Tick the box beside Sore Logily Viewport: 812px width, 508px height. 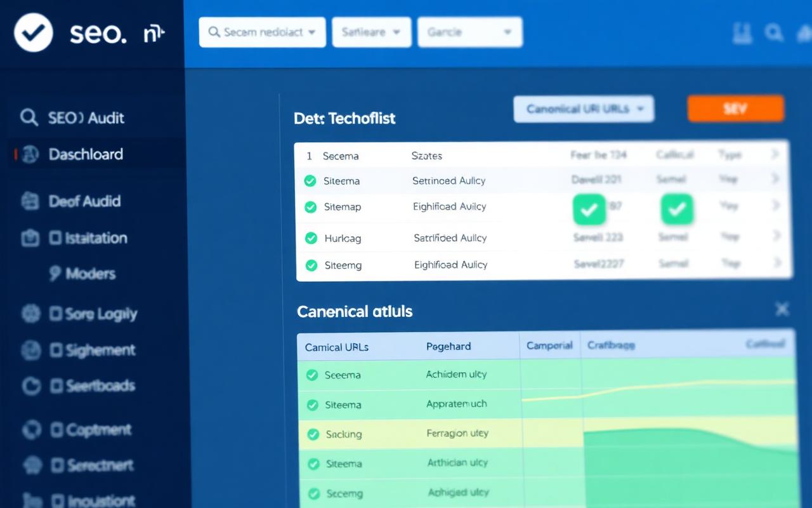click(x=55, y=313)
